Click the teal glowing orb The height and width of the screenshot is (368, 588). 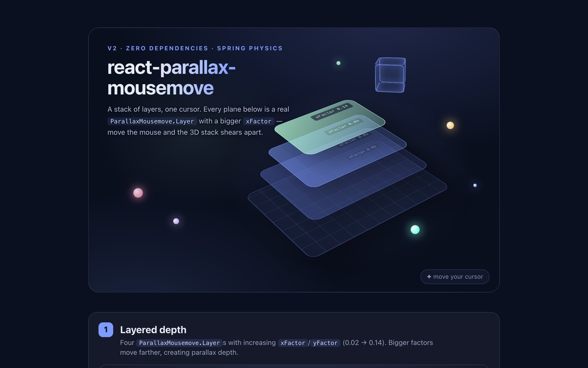415,230
